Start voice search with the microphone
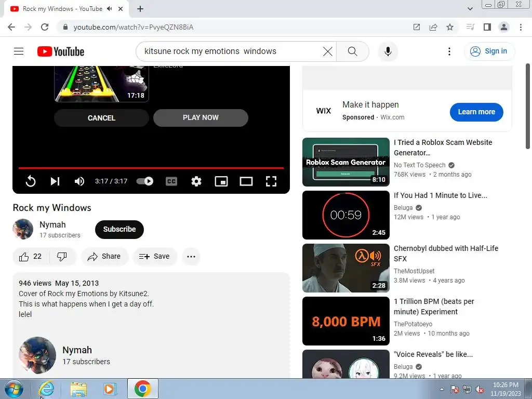The image size is (532, 399). 388,51
